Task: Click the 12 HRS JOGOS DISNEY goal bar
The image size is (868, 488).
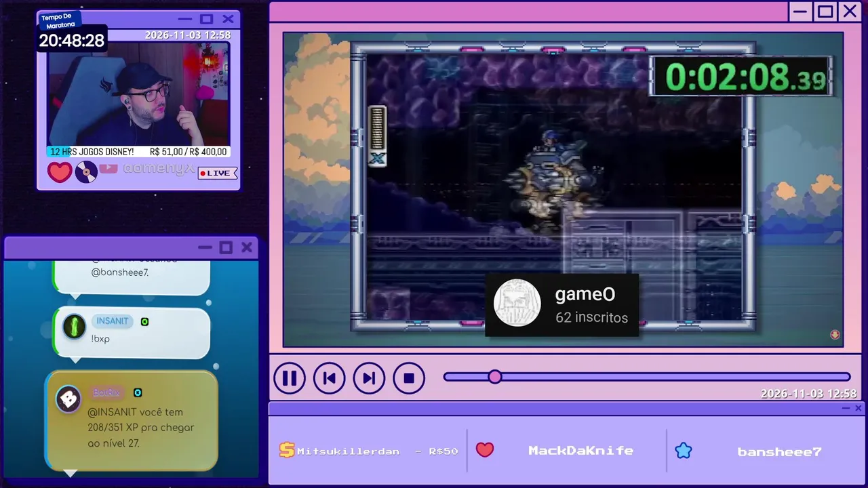Action: (138, 152)
